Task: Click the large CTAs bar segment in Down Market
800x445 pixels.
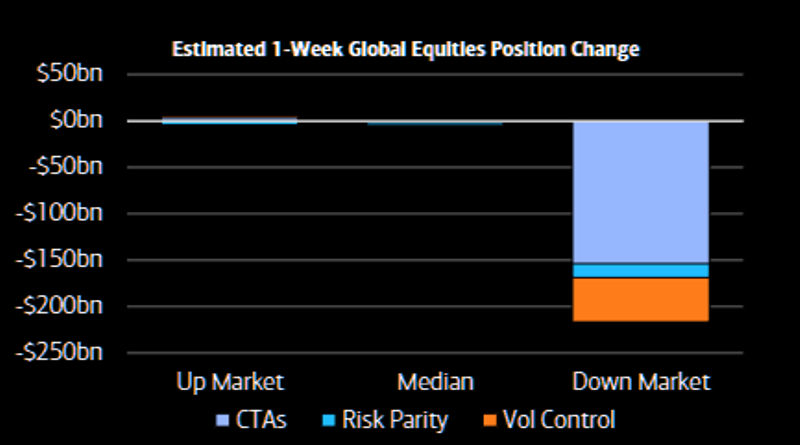Action: point(640,192)
